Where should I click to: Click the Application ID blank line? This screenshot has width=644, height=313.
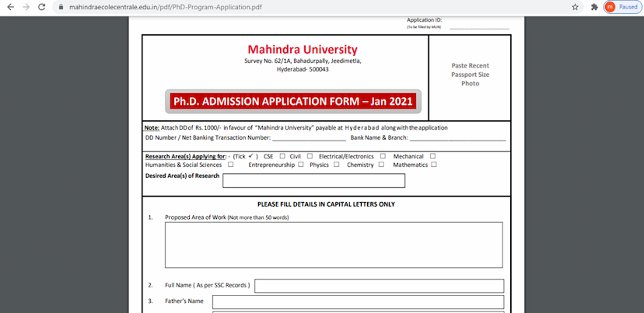[x=479, y=26]
